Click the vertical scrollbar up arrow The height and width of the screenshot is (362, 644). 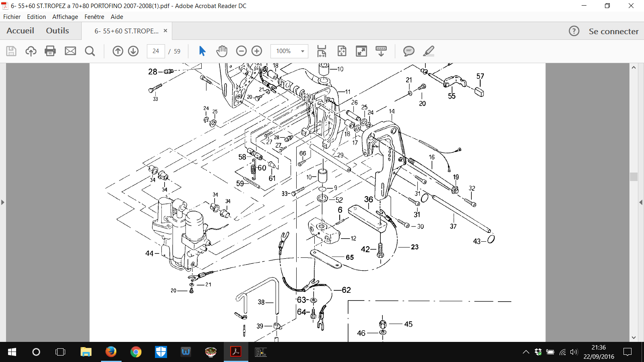click(x=634, y=68)
